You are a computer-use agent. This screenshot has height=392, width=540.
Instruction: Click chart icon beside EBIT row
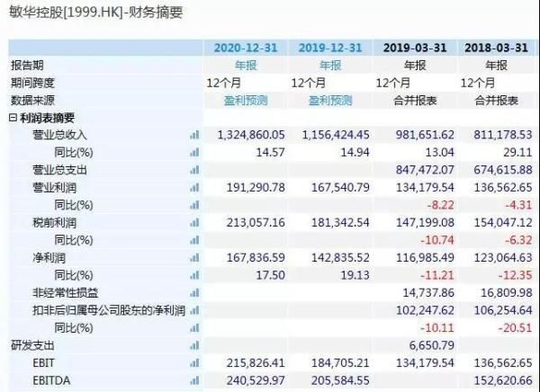click(x=193, y=361)
